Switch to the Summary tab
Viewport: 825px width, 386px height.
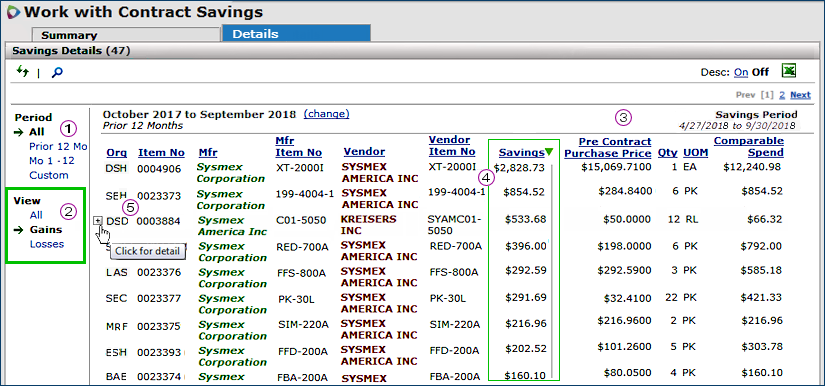click(x=69, y=36)
